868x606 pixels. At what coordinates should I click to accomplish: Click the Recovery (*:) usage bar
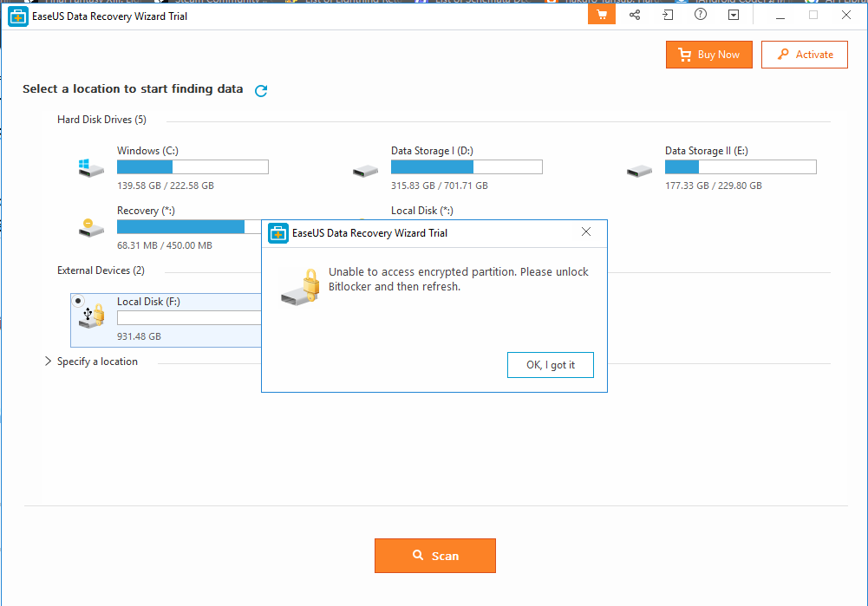coord(189,226)
